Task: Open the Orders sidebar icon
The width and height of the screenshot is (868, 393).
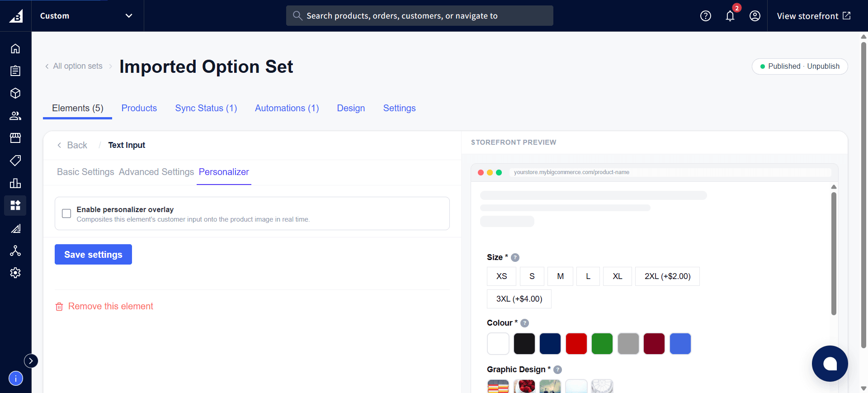Action: [x=15, y=71]
